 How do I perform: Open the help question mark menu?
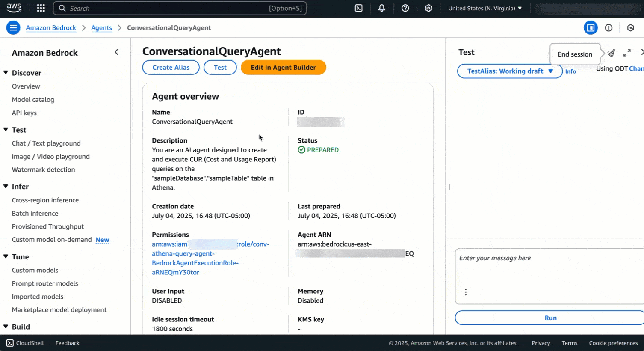405,8
